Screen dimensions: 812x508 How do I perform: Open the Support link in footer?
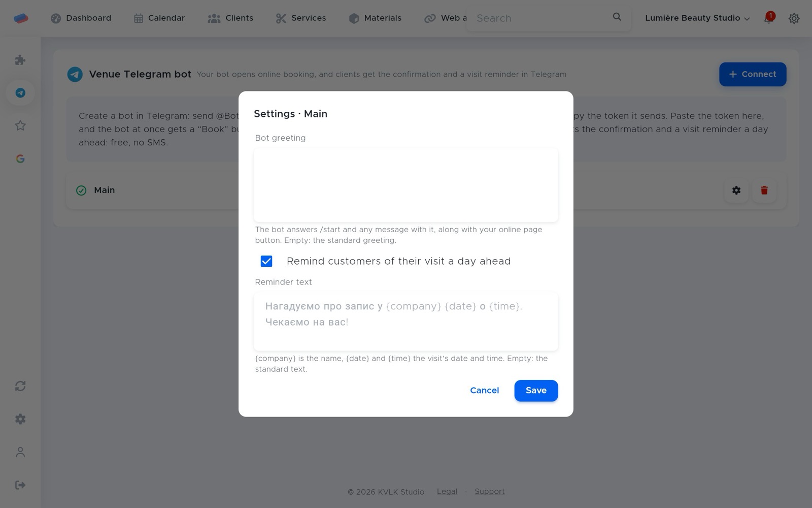[x=490, y=492]
